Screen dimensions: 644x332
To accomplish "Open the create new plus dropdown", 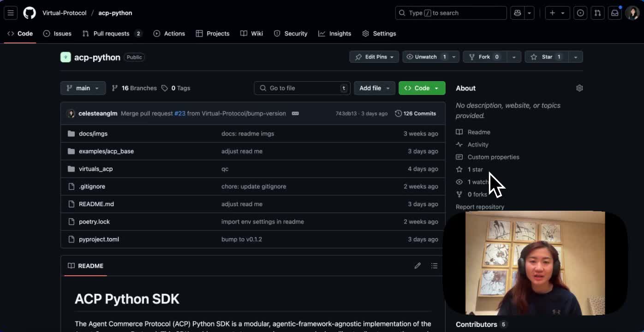I will coord(557,13).
